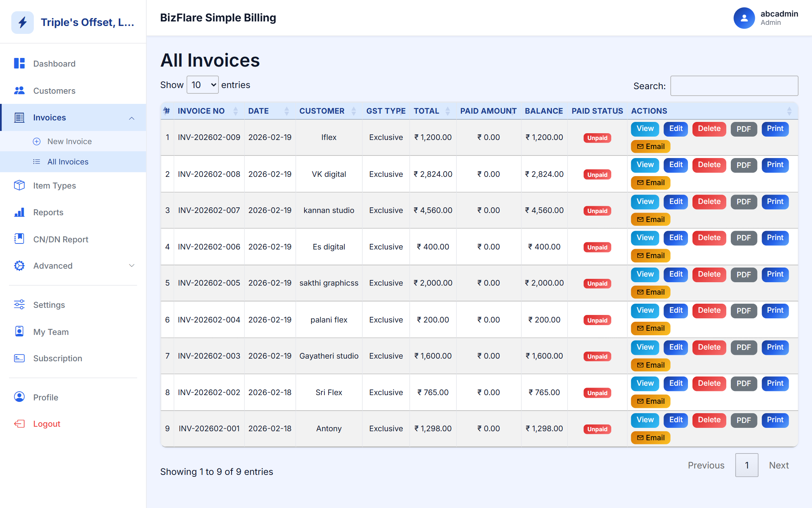Screen dimensions: 812x508
Task: Click customer name sakthi graphicss
Action: 329,283
